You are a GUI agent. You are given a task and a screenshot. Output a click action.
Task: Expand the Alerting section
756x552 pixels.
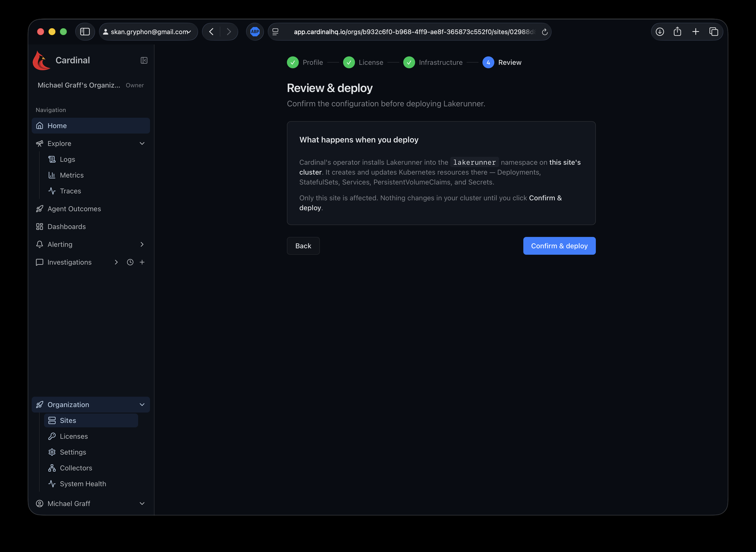pos(142,245)
